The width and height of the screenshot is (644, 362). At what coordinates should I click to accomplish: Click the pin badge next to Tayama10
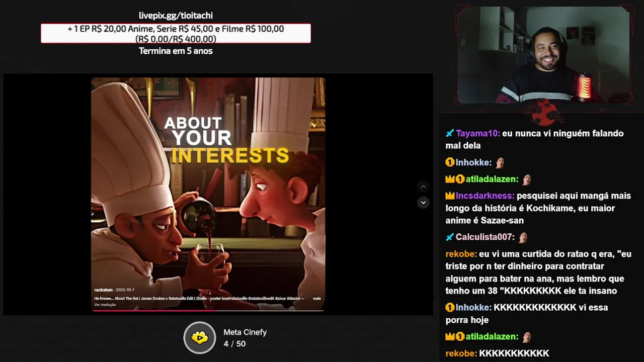click(x=450, y=133)
